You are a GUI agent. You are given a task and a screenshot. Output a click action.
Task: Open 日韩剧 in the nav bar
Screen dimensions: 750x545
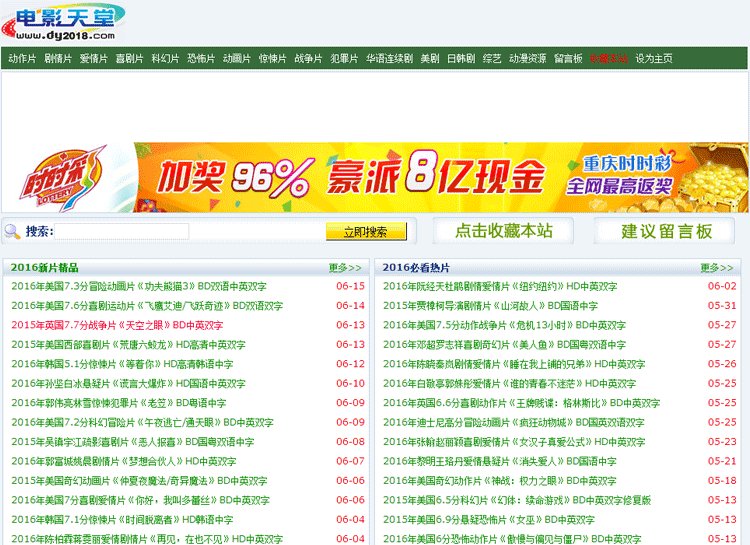click(x=461, y=58)
